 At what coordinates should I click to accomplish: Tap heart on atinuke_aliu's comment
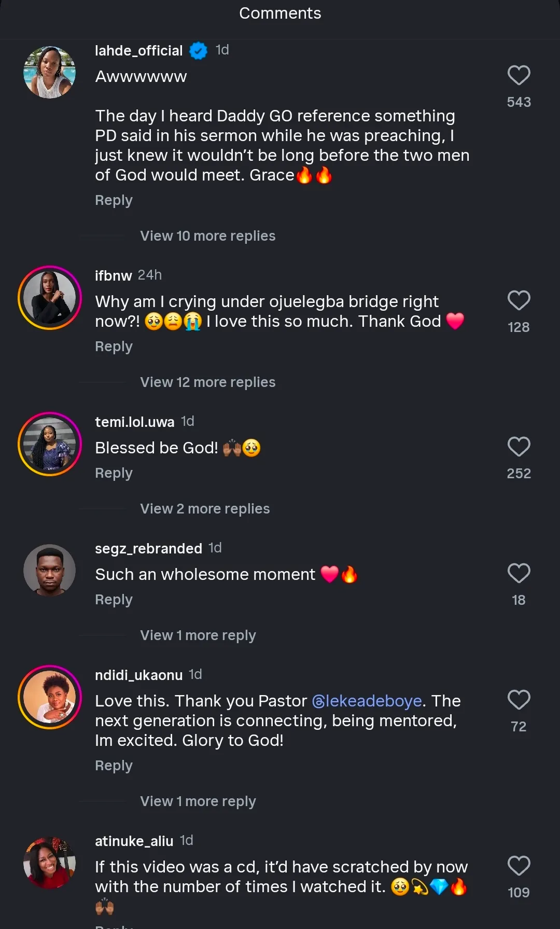click(519, 866)
